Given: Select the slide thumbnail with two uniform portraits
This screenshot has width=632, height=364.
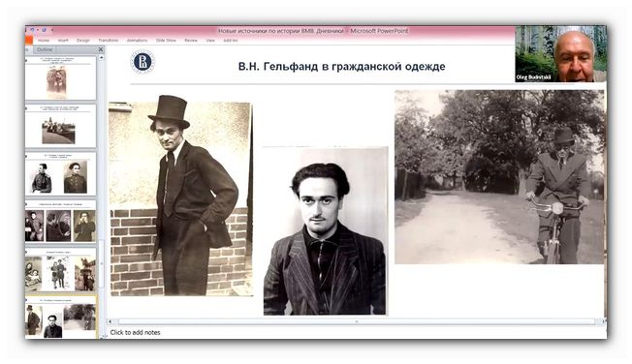Looking at the screenshot, I should [x=61, y=174].
